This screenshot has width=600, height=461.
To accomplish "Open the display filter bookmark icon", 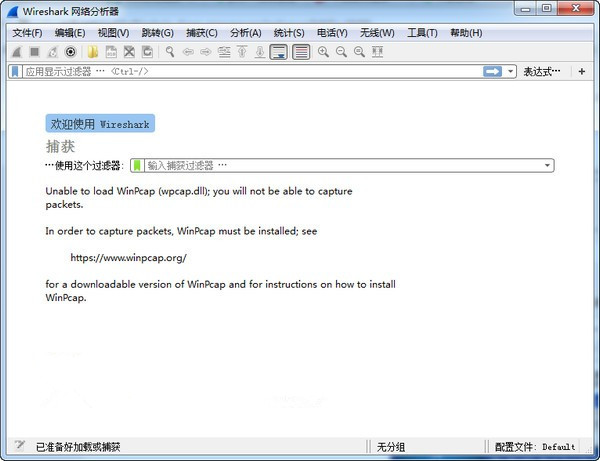I will point(15,72).
